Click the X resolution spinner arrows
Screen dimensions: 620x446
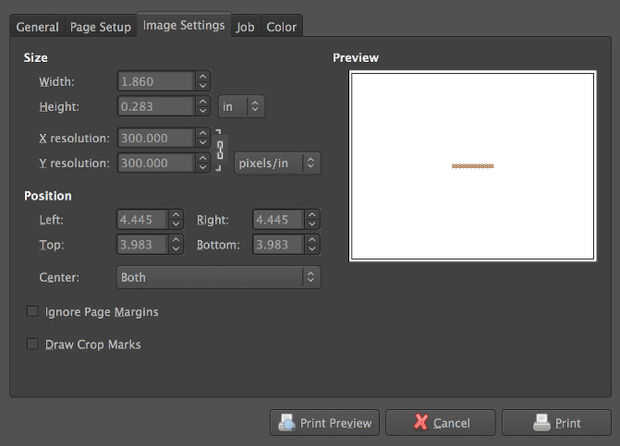(203, 137)
